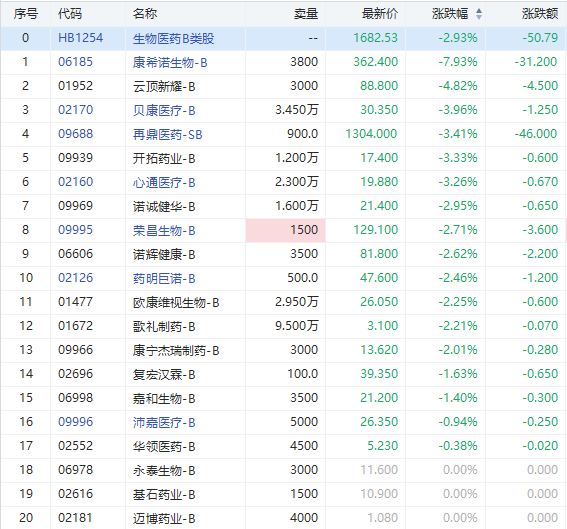Click the 涨跌额 column header

tap(540, 14)
